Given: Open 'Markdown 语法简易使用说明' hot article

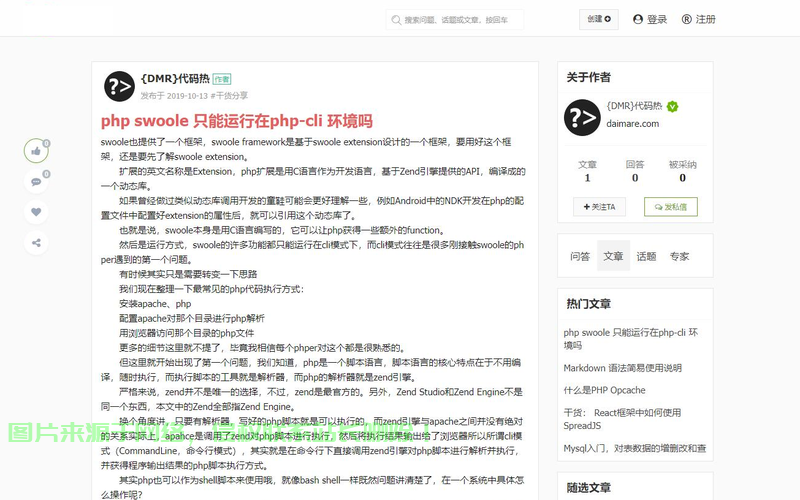Looking at the screenshot, I should point(624,368).
